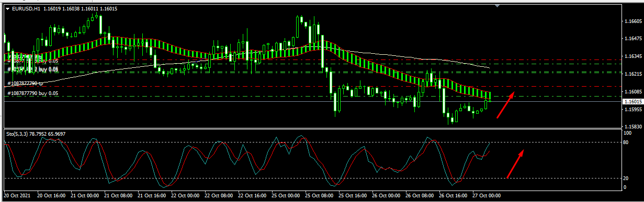Click the 22 Oct 00:00 time label
The image size is (644, 202).
pyautogui.click(x=185, y=196)
